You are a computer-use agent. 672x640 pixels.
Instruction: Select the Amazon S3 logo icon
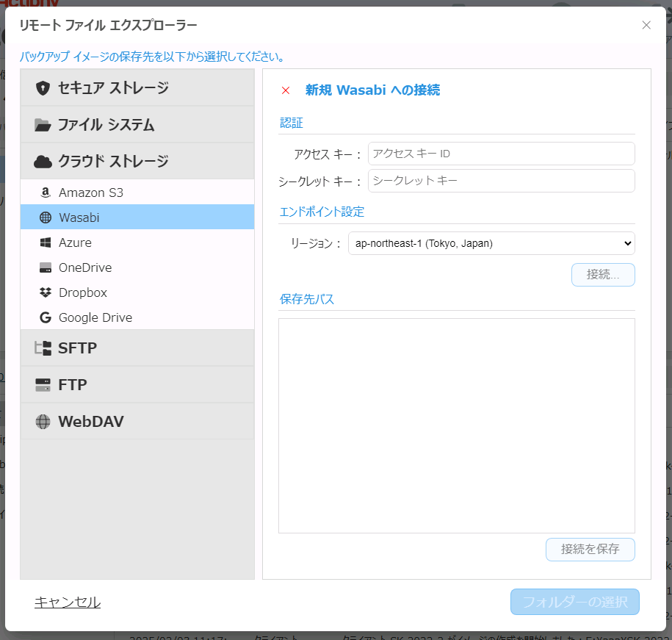coord(46,193)
